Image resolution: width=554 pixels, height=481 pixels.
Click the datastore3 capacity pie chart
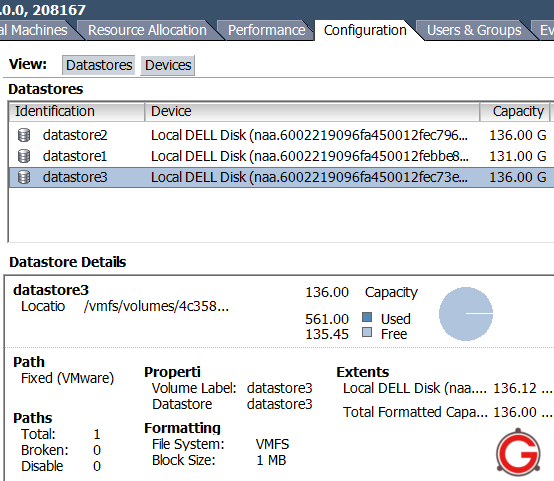coord(466,314)
